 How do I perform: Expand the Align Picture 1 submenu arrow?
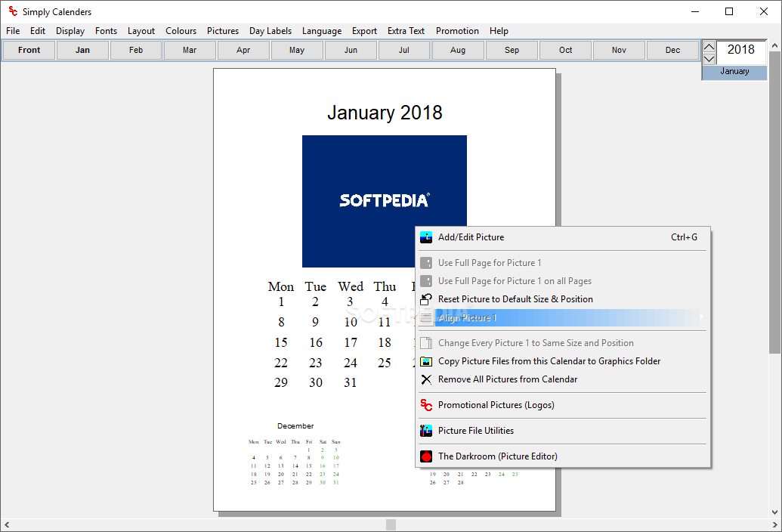pos(701,317)
